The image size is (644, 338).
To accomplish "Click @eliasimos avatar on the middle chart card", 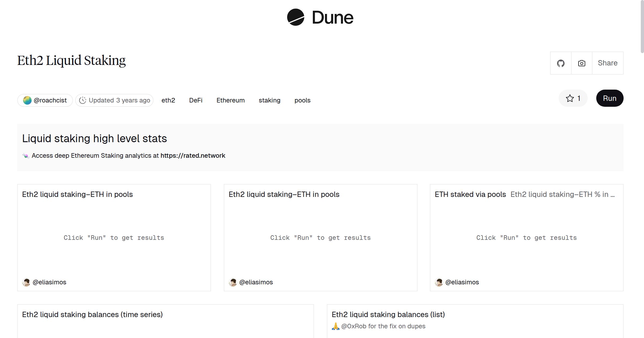I will point(233,282).
